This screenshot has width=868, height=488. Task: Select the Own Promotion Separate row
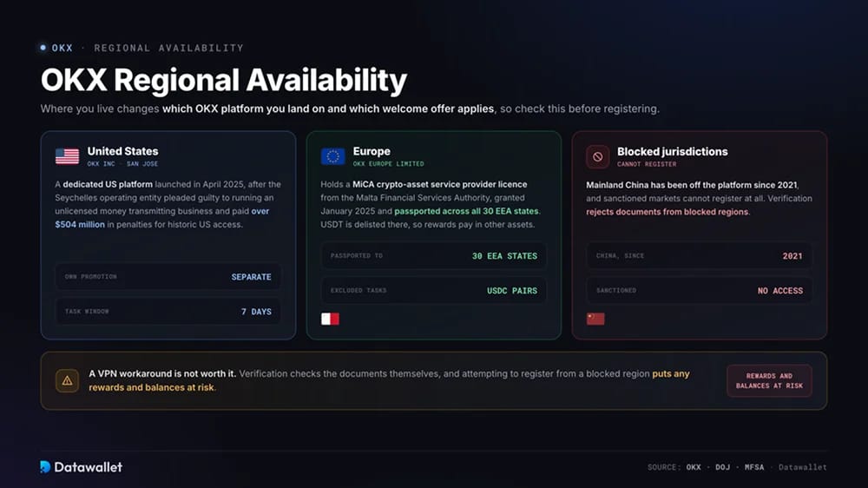point(168,276)
